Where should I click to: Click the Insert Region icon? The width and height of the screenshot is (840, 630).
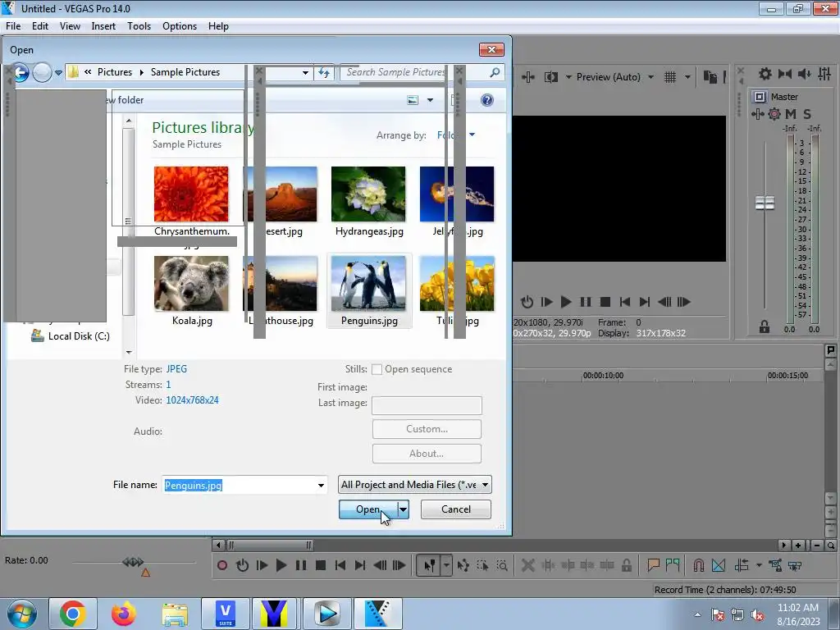[x=673, y=565]
